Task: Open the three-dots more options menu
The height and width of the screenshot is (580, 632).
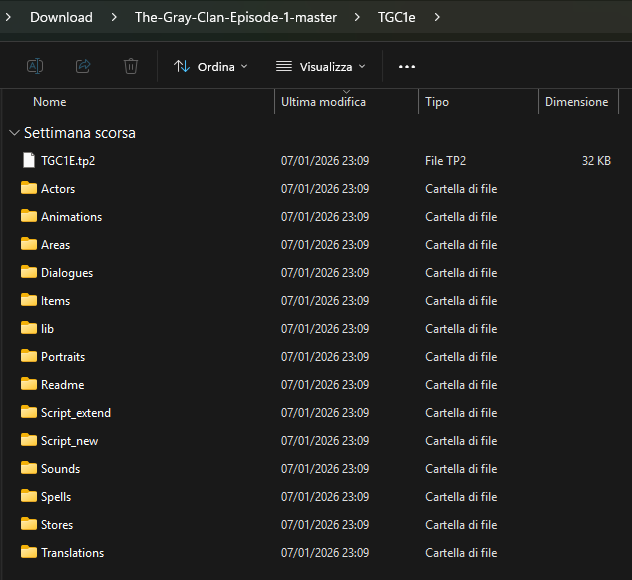Action: 406,66
